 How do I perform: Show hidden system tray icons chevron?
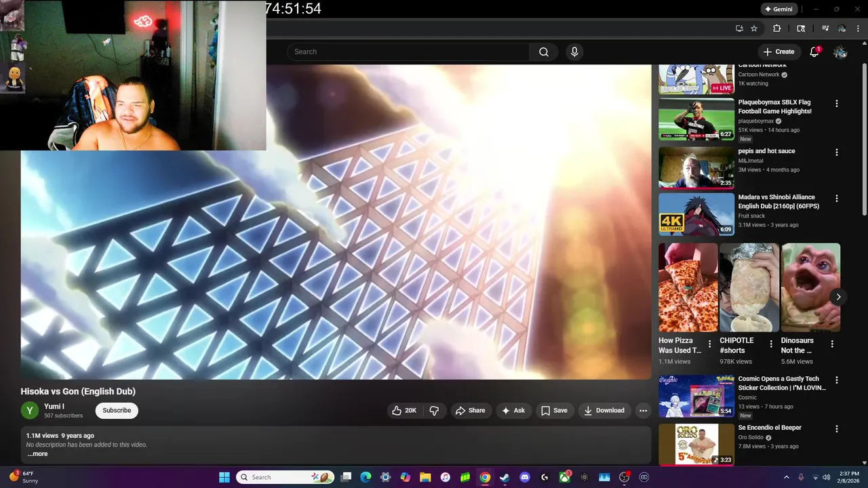coord(787,477)
